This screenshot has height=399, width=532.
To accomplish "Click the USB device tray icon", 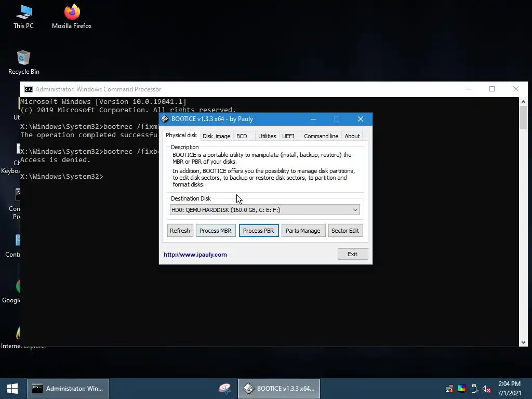I will pyautogui.click(x=474, y=389).
